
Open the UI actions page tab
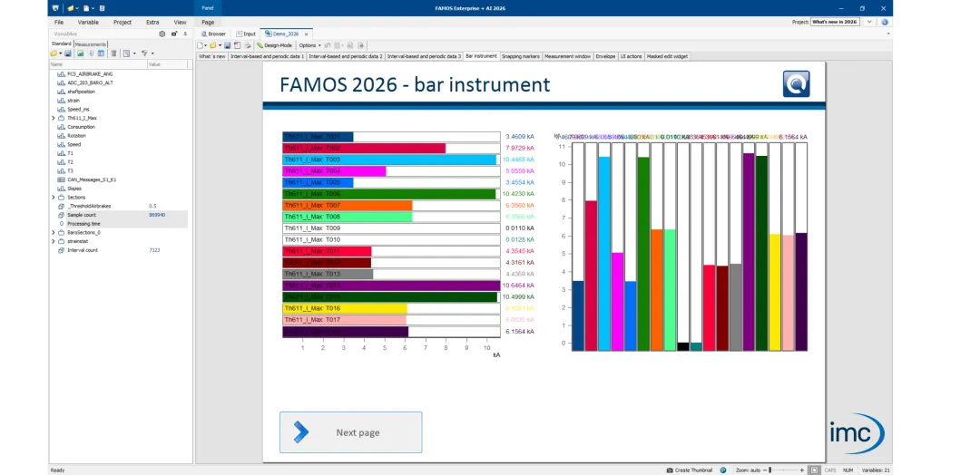coord(631,56)
